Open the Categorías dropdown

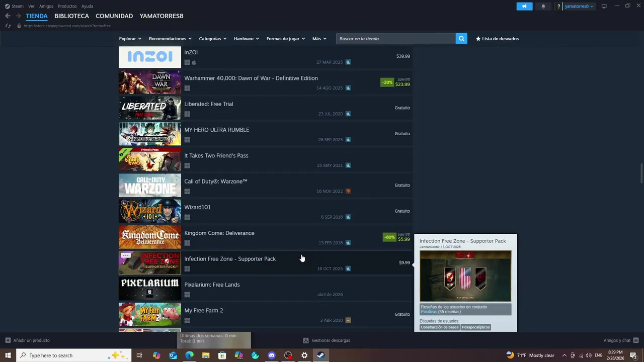pyautogui.click(x=213, y=39)
